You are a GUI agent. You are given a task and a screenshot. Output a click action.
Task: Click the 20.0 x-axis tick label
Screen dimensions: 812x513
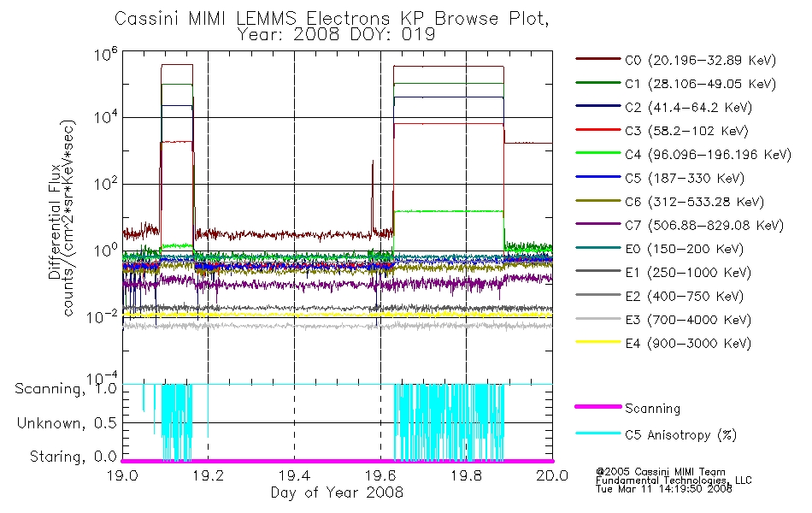(552, 475)
